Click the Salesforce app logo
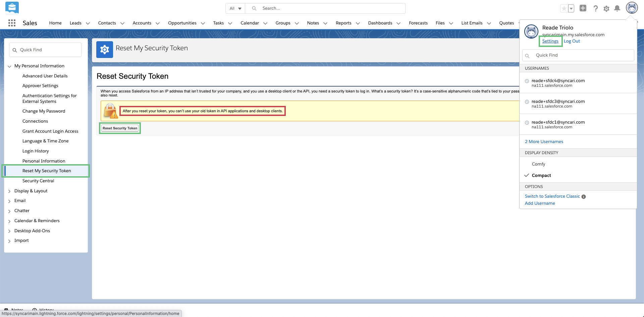 12,8
